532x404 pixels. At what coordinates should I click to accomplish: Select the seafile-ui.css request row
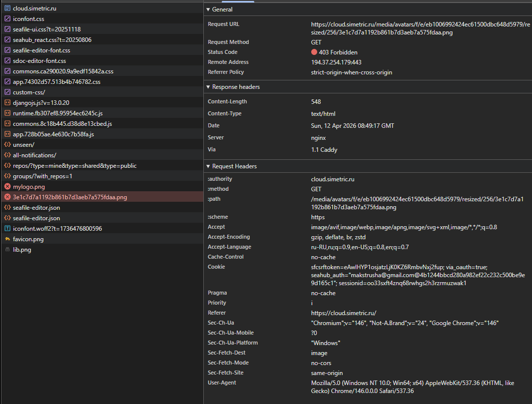tap(46, 29)
